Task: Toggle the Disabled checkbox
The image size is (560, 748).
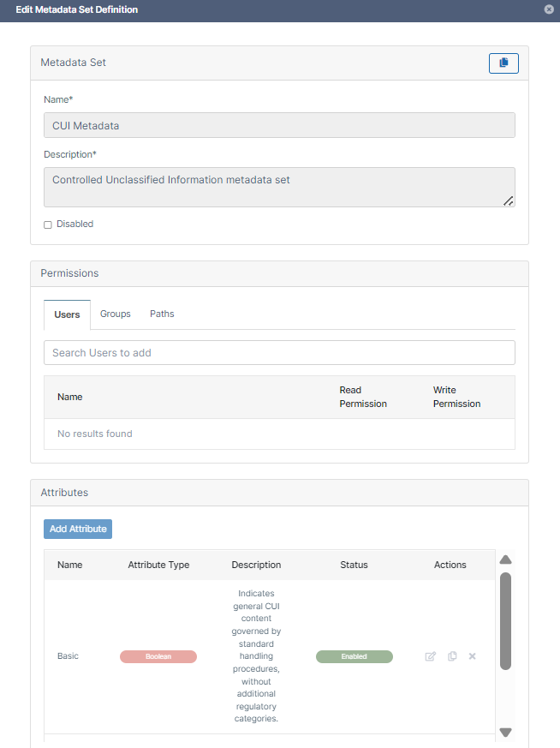Action: click(x=48, y=224)
